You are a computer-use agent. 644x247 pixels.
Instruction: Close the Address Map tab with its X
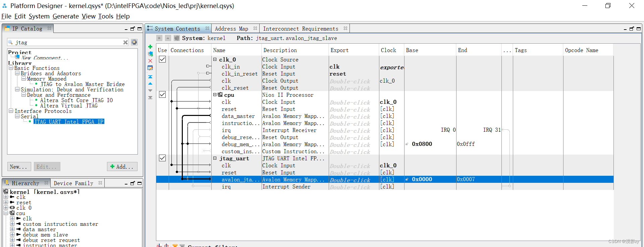click(x=255, y=28)
